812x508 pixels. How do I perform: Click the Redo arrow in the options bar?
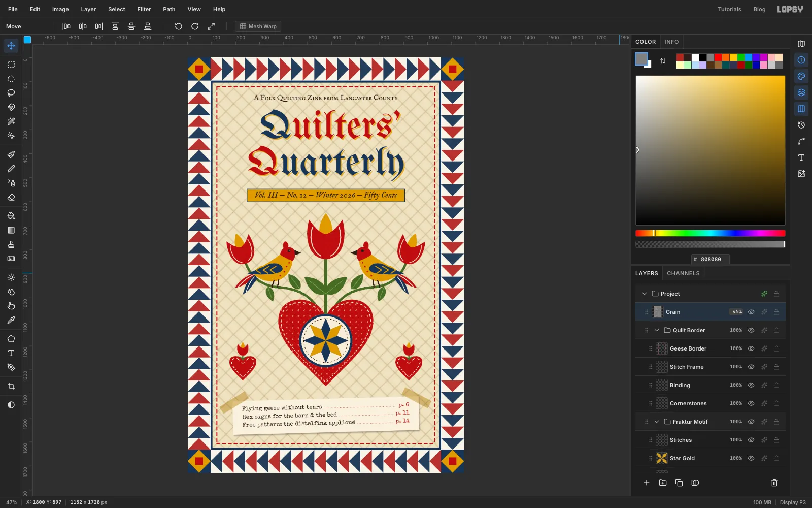coord(195,26)
